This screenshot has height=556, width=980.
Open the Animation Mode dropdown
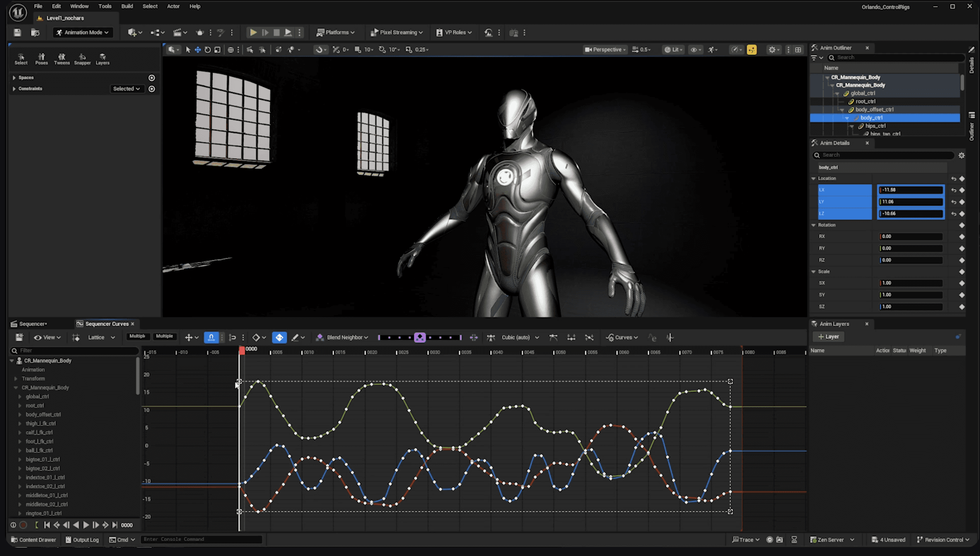click(x=82, y=32)
